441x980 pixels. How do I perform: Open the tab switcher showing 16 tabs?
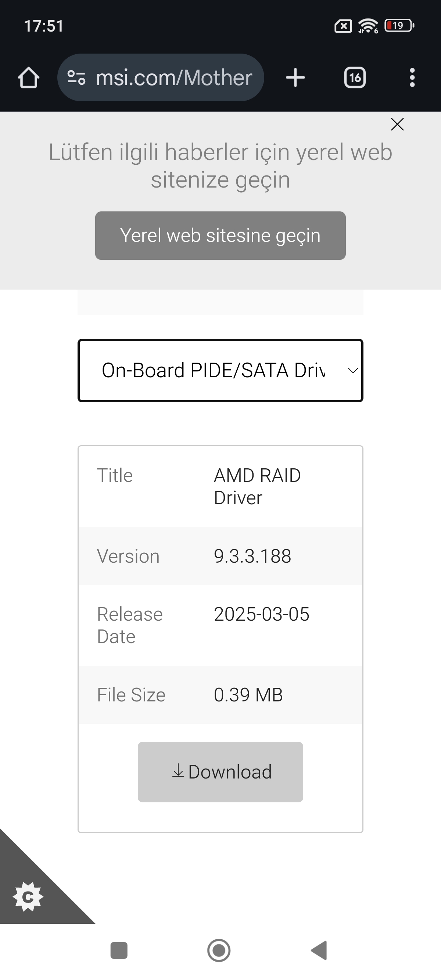[355, 77]
